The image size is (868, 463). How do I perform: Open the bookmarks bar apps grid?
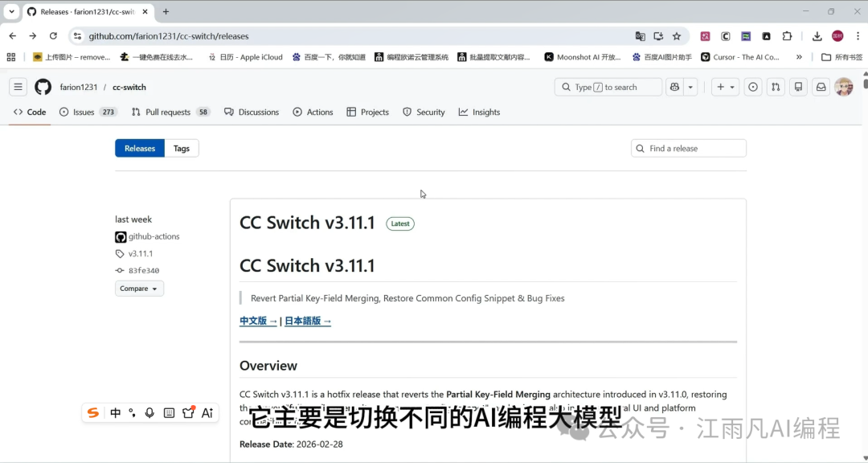(x=11, y=56)
